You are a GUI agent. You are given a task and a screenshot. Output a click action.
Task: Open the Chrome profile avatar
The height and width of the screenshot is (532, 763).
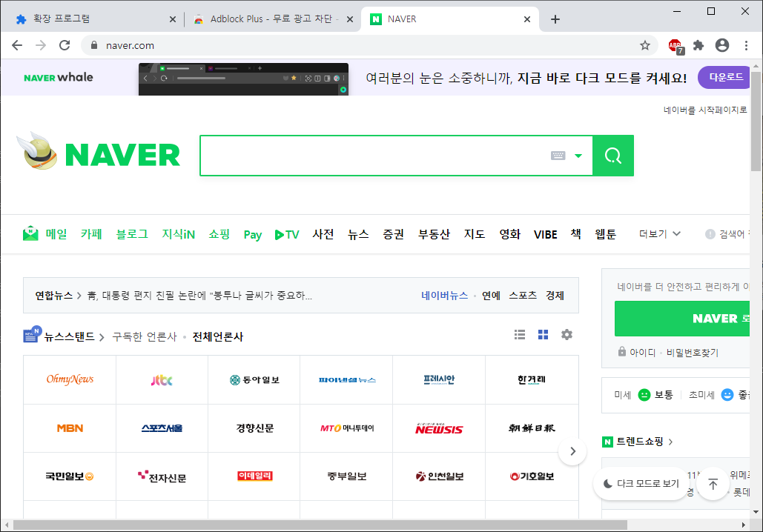coord(722,45)
